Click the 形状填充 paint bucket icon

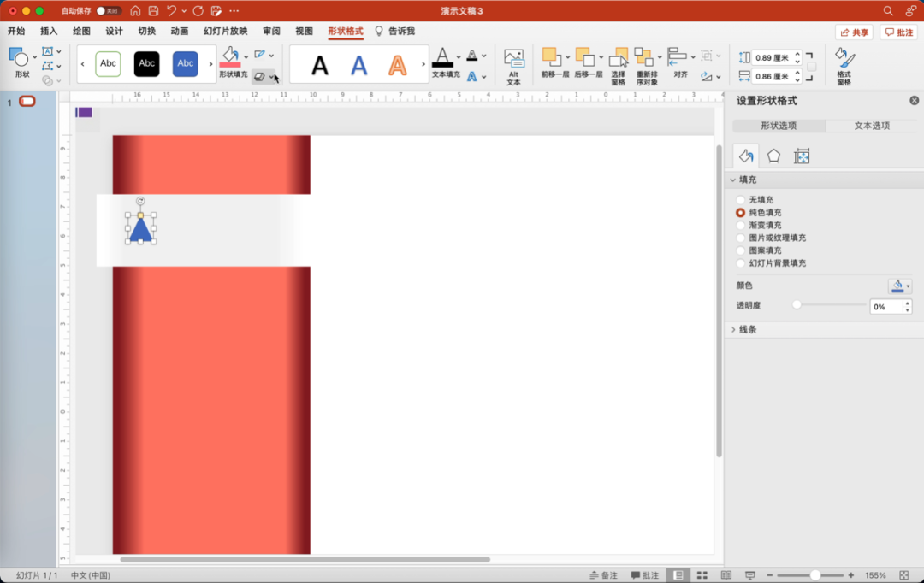tap(230, 56)
